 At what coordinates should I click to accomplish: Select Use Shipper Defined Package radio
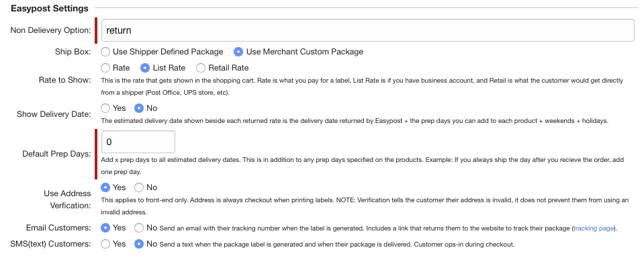pos(105,52)
